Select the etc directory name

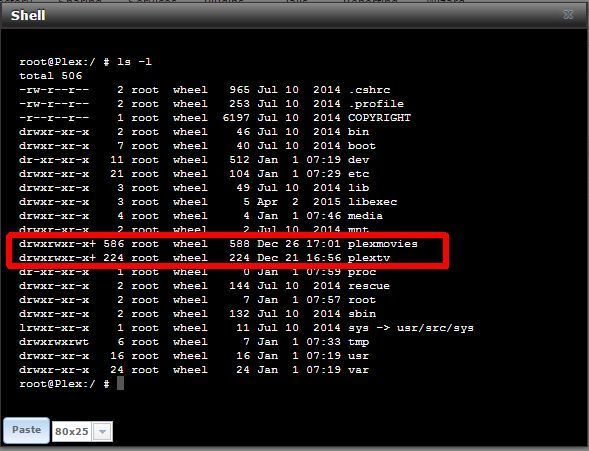point(358,174)
